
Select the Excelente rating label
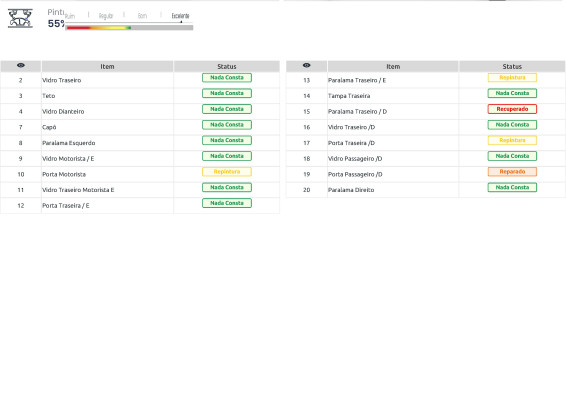coord(180,16)
